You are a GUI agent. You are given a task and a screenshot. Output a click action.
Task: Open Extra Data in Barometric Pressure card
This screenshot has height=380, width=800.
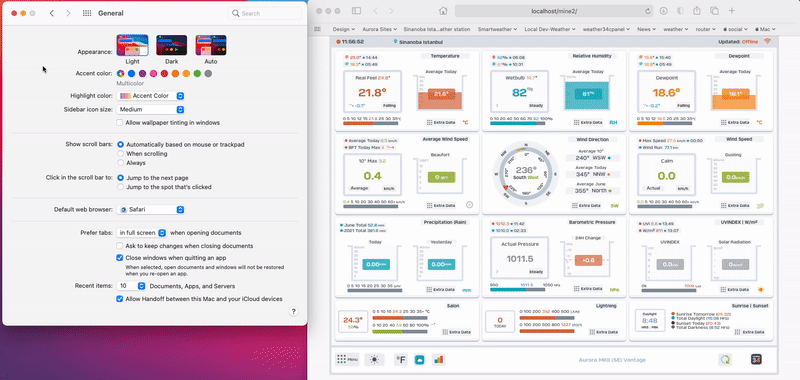click(x=588, y=289)
